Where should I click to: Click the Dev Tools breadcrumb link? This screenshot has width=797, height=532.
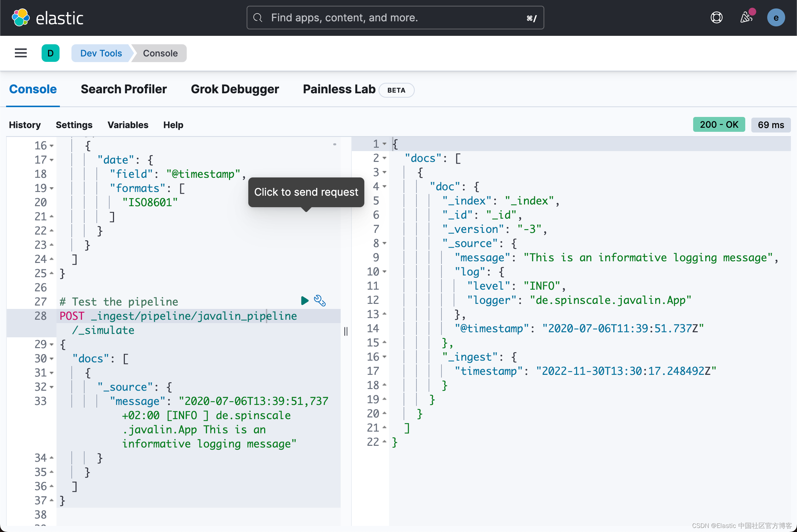[x=101, y=53]
